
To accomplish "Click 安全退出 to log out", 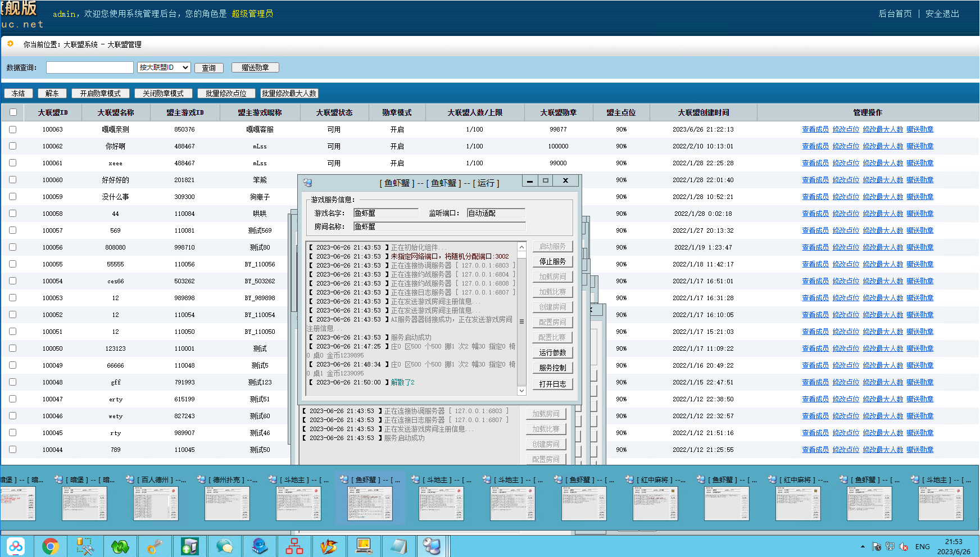I will (x=942, y=13).
